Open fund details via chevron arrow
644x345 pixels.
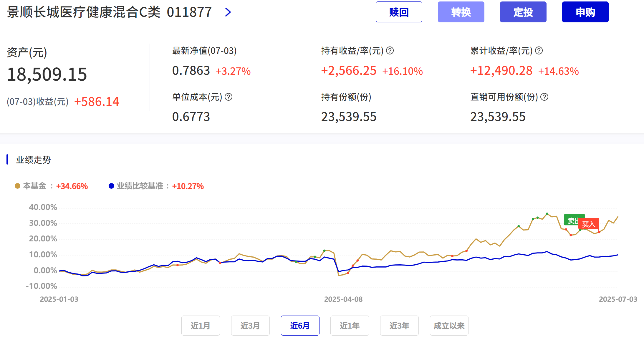[x=228, y=12]
